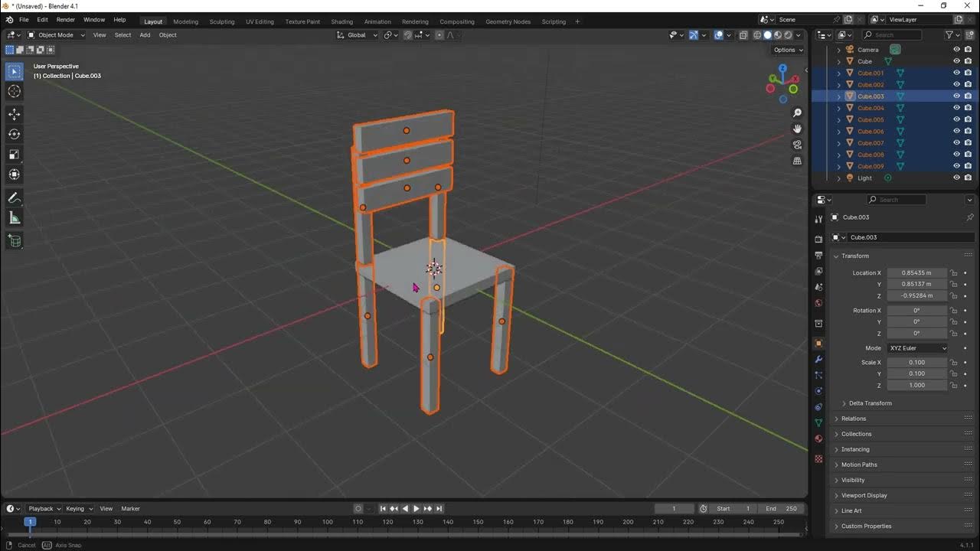Screen dimensions: 980x551
Task: Open the Tool properties tab
Action: pyautogui.click(x=818, y=220)
